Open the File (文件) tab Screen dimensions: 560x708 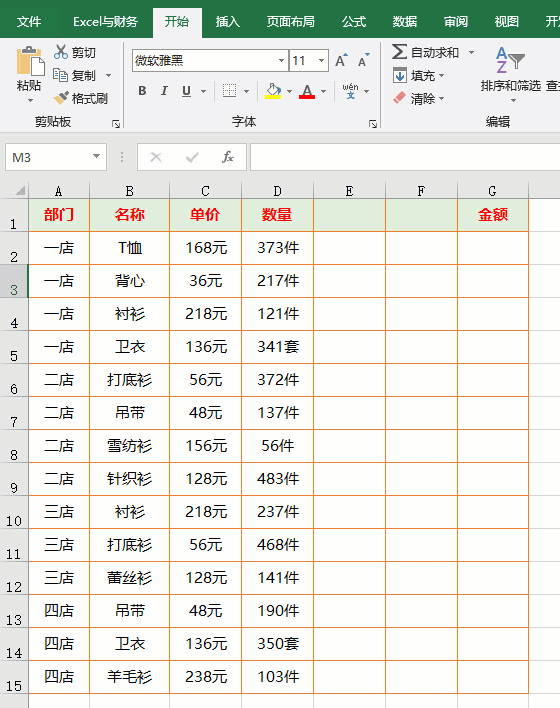pyautogui.click(x=29, y=22)
